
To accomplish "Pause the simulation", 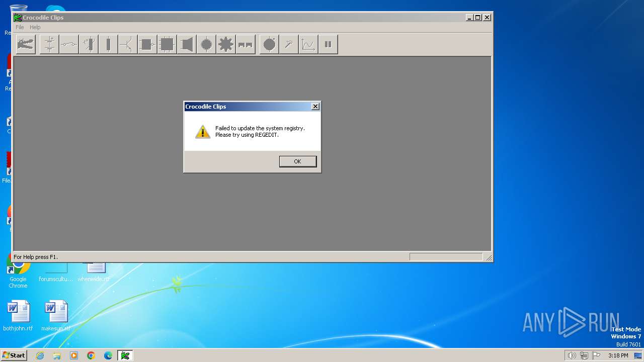I will pyautogui.click(x=328, y=44).
